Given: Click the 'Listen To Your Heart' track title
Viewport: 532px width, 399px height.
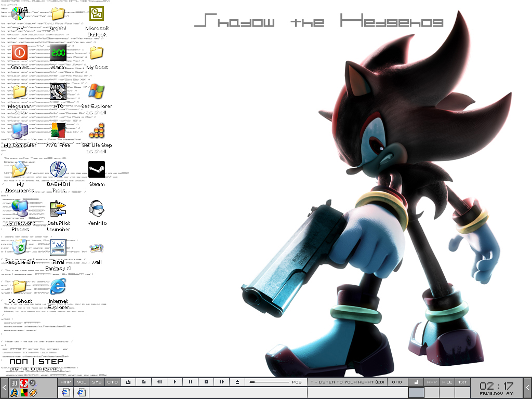Looking at the screenshot, I should [x=347, y=382].
